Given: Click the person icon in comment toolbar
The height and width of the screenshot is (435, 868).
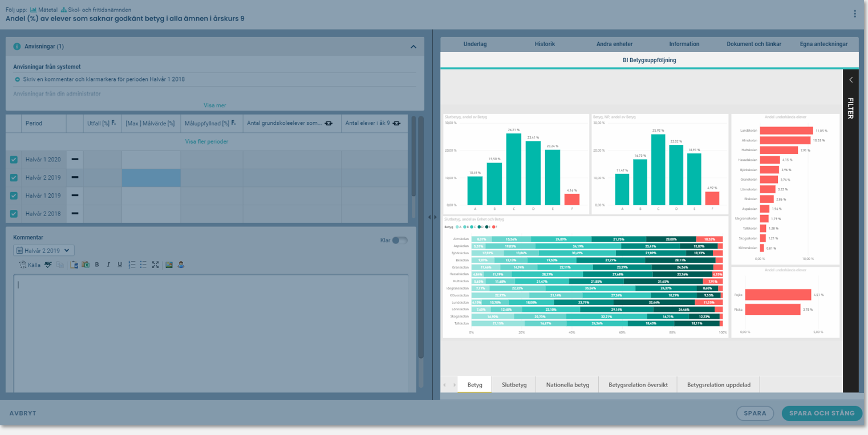Looking at the screenshot, I should click(x=181, y=265).
